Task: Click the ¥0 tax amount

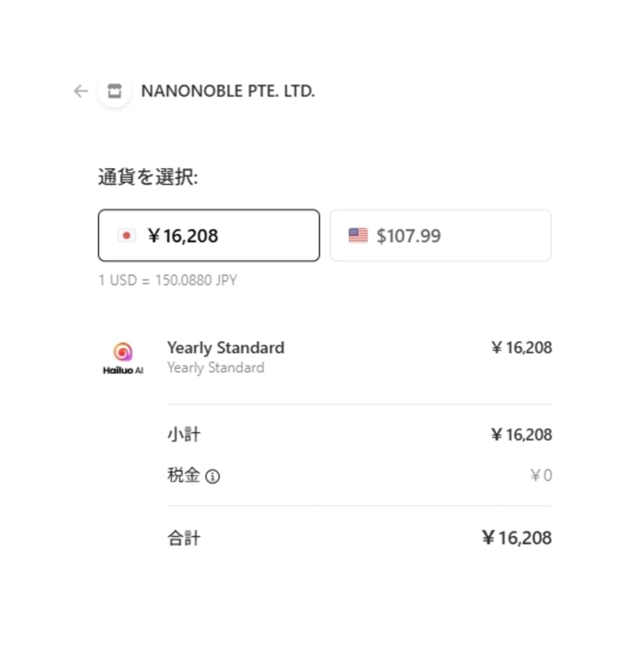Action: [x=541, y=476]
